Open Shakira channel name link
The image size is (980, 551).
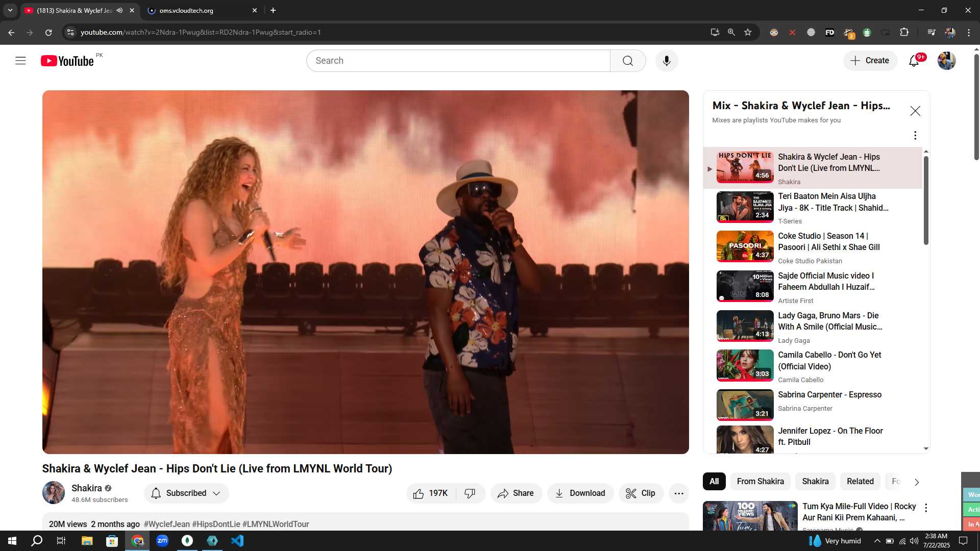point(86,488)
